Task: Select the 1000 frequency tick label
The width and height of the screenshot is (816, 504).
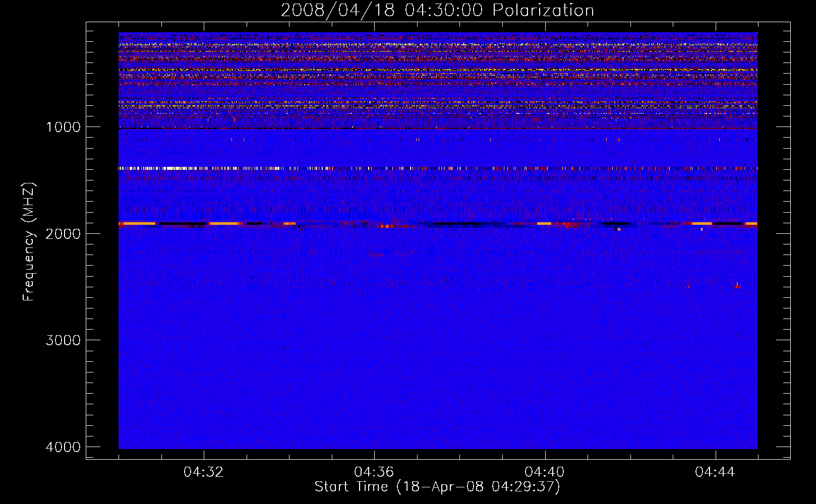Action: pyautogui.click(x=63, y=127)
